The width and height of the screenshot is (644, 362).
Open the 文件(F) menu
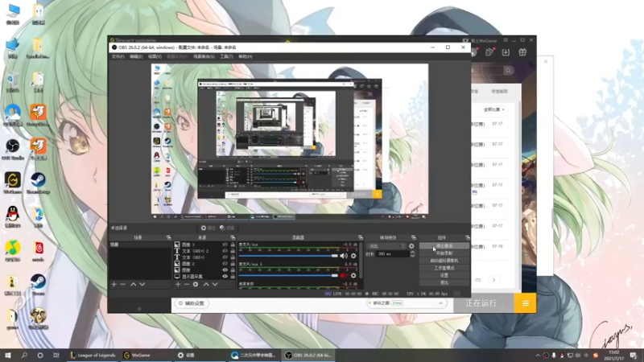118,56
